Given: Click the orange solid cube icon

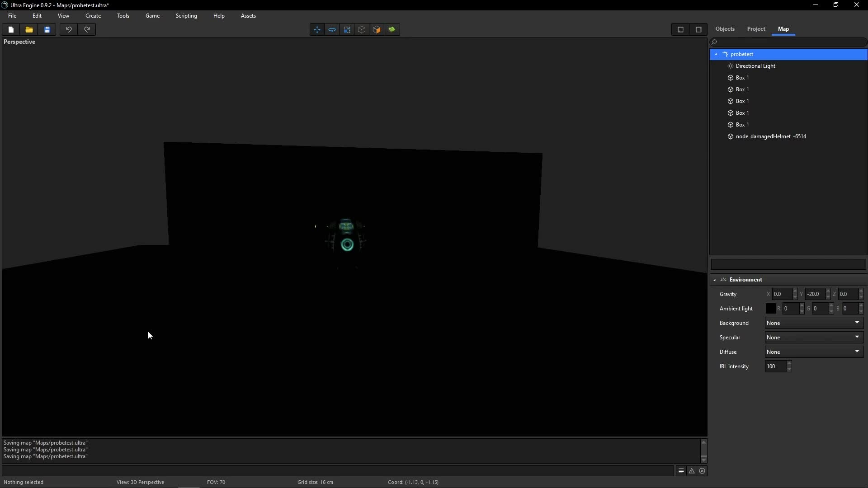Looking at the screenshot, I should (377, 30).
